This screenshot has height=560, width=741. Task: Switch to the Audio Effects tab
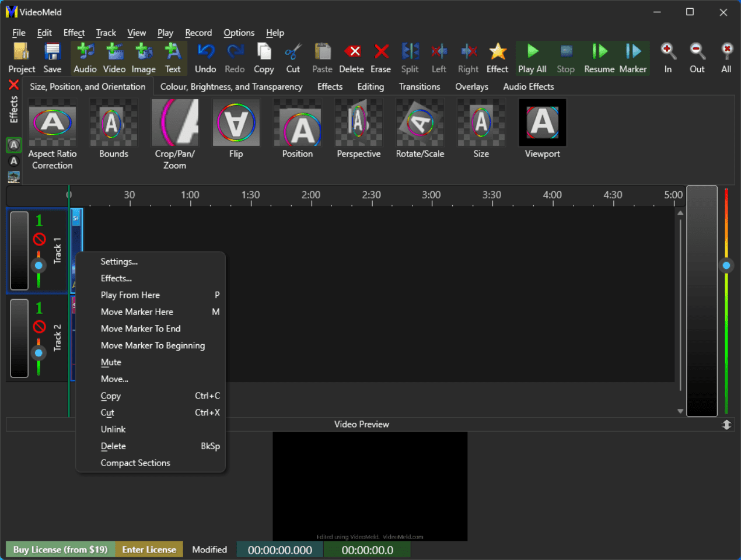coord(529,86)
